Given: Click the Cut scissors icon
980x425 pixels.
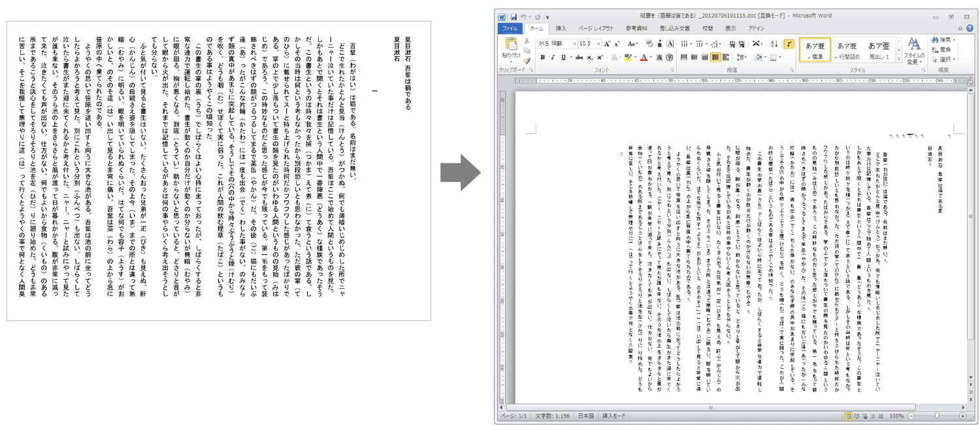Looking at the screenshot, I should coord(527,41).
